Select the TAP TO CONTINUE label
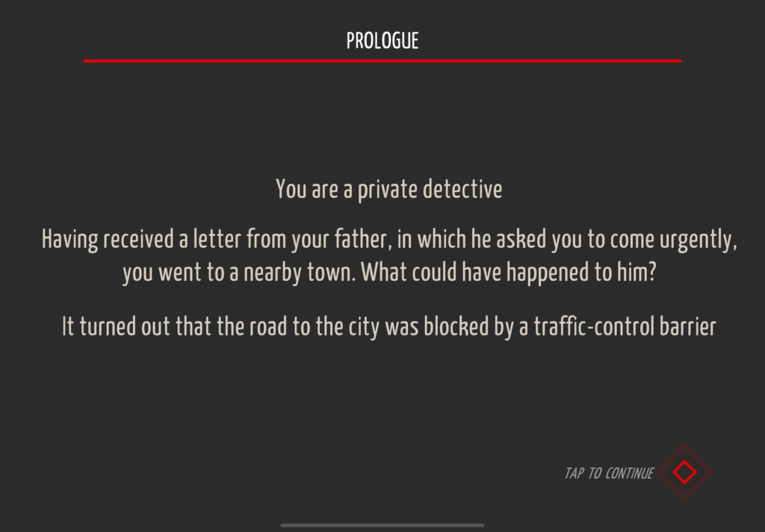 pos(608,474)
